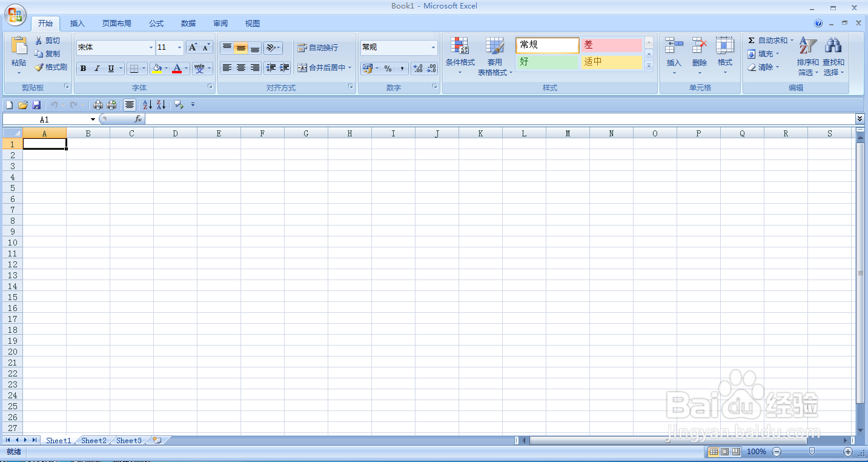Click the Save floppy disk icon
The width and height of the screenshot is (868, 462).
36,105
